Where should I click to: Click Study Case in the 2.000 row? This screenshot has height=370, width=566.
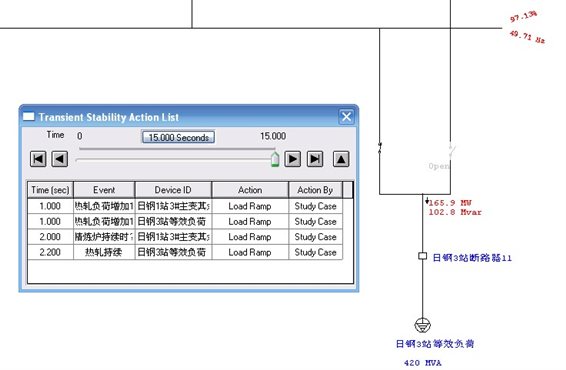click(x=315, y=237)
